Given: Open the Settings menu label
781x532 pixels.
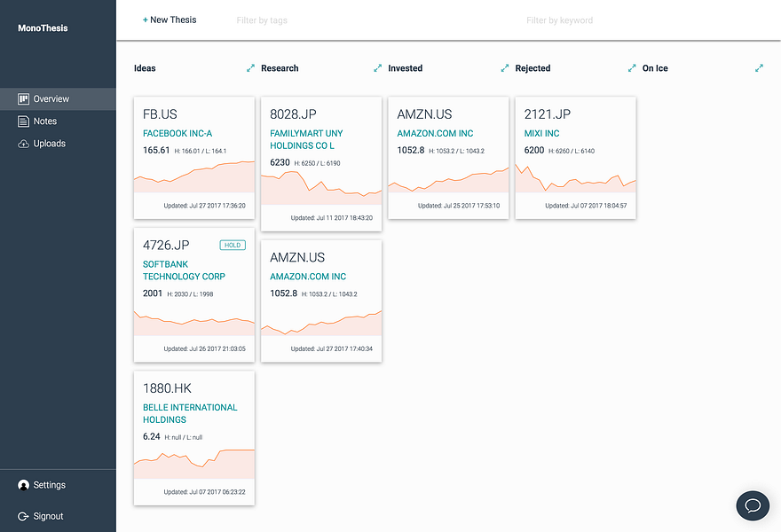Looking at the screenshot, I should [50, 485].
